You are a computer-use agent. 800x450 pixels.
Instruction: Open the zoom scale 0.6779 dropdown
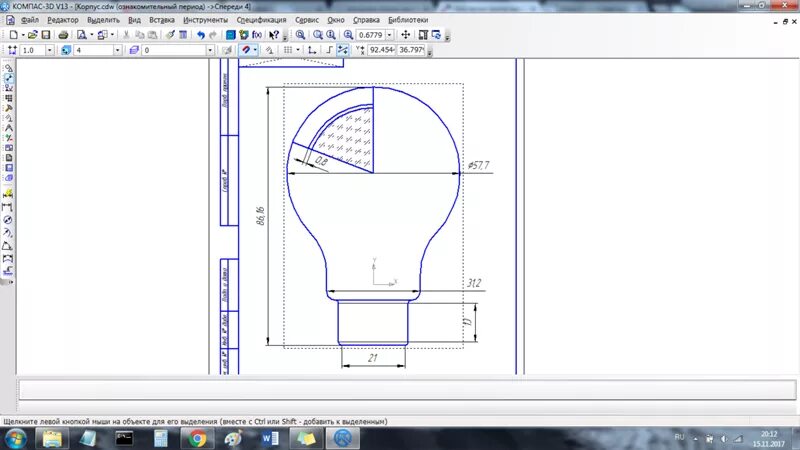click(x=390, y=35)
